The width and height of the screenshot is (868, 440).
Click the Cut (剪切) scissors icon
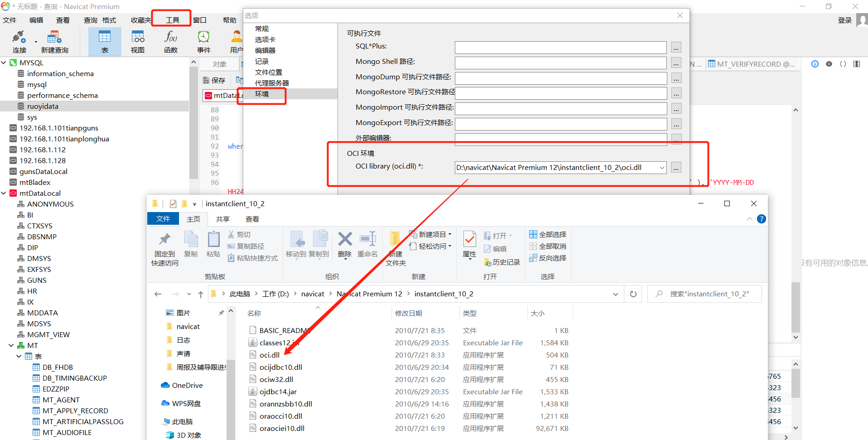231,234
